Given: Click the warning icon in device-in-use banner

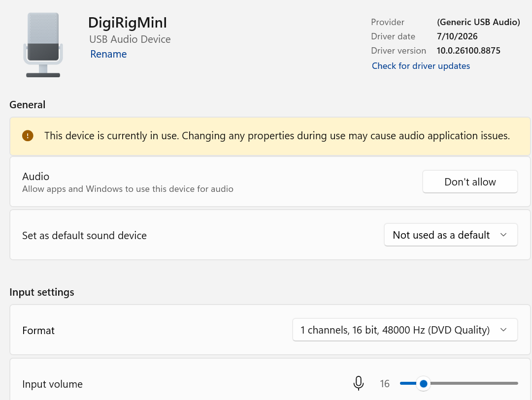Looking at the screenshot, I should click(x=28, y=136).
